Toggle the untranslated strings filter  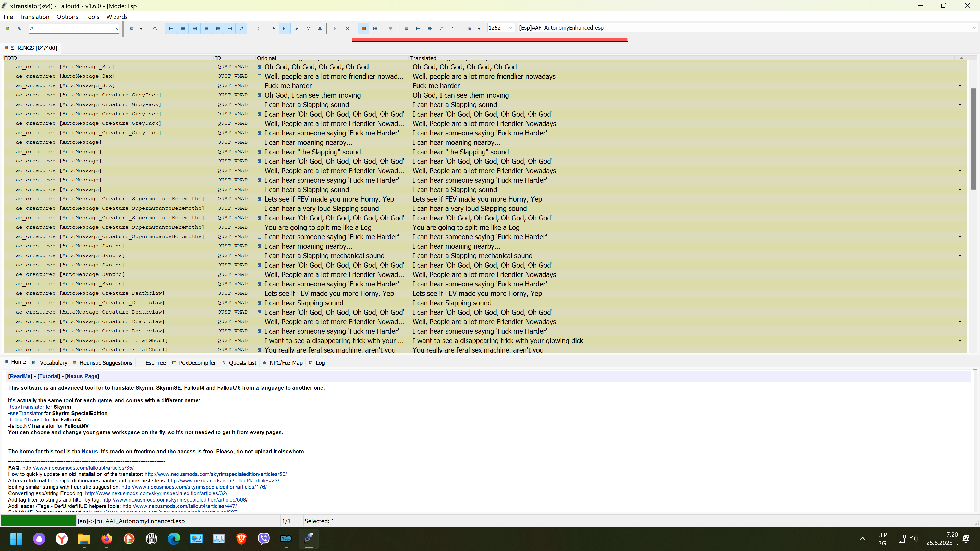click(x=183, y=28)
